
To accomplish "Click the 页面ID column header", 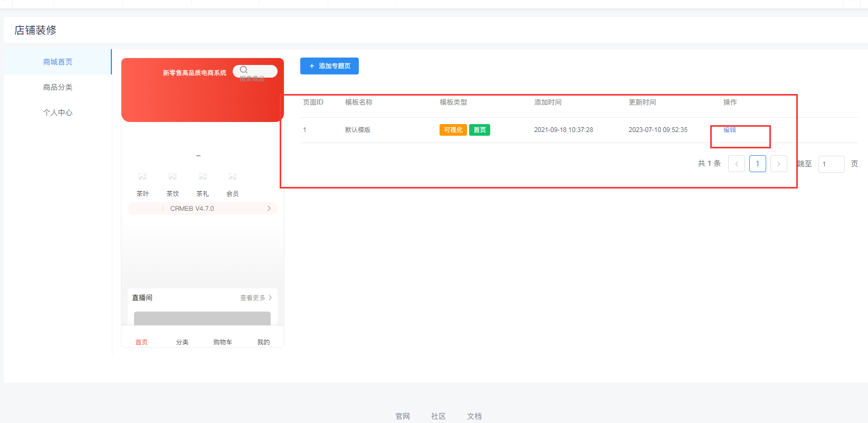I will point(313,102).
